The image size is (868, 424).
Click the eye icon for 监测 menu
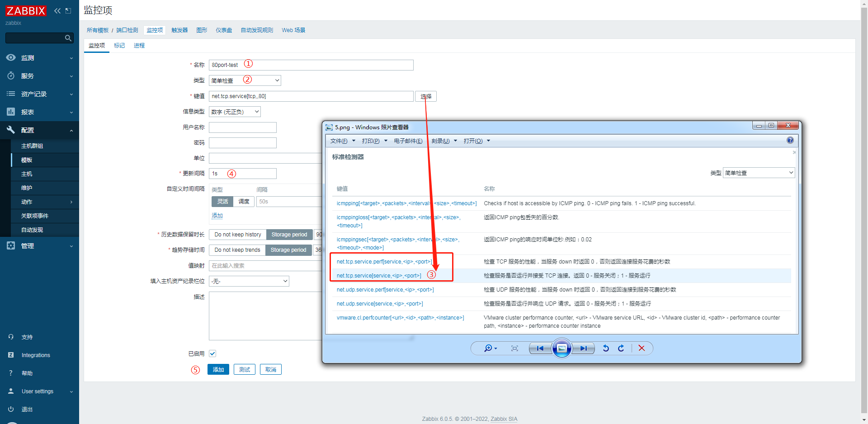[x=11, y=57]
